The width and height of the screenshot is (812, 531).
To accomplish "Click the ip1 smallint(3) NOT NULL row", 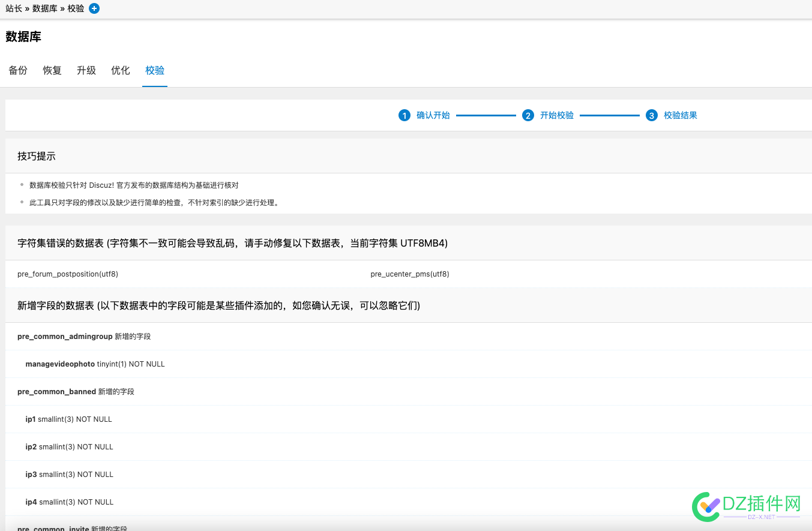I will point(409,419).
